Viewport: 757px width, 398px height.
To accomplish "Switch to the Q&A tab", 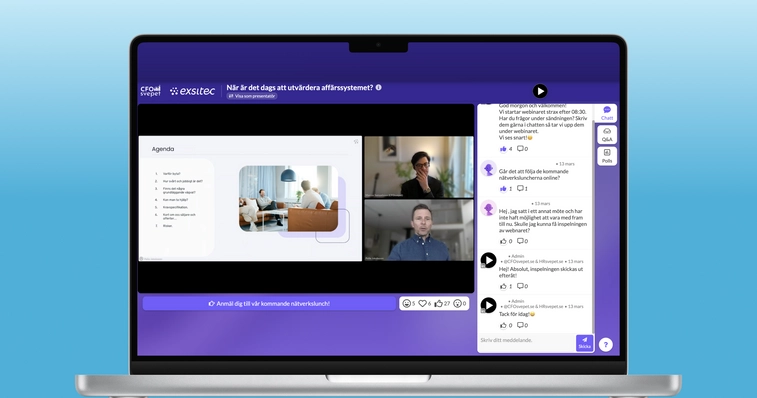I will [x=607, y=135].
